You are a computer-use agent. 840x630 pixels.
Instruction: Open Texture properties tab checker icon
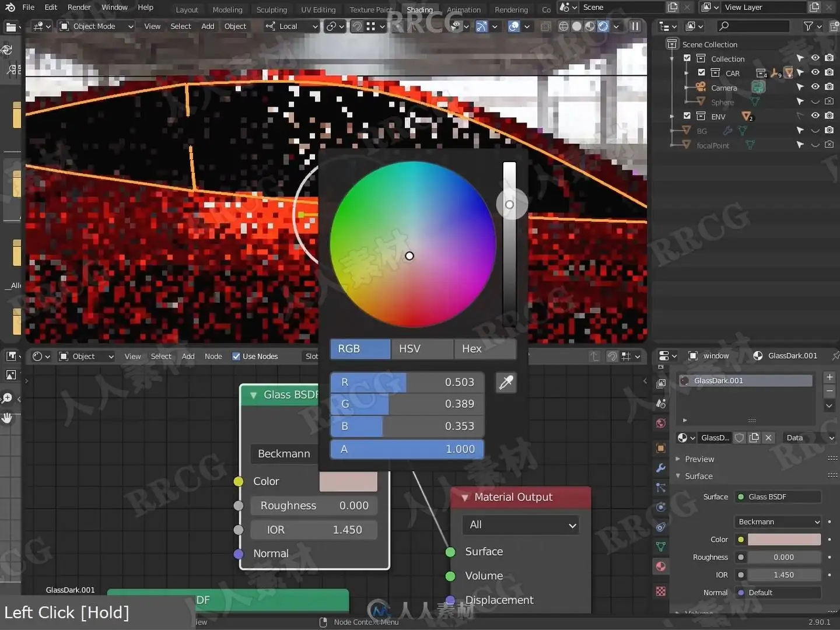[661, 591]
